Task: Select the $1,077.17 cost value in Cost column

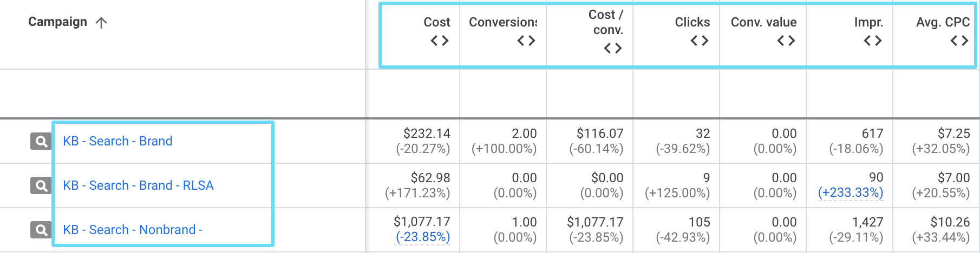Action: (422, 222)
